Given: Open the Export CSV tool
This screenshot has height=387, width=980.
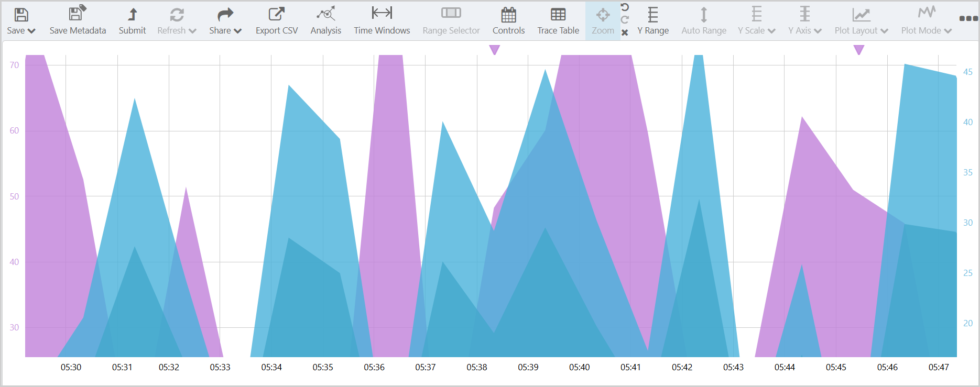Looking at the screenshot, I should click(276, 14).
